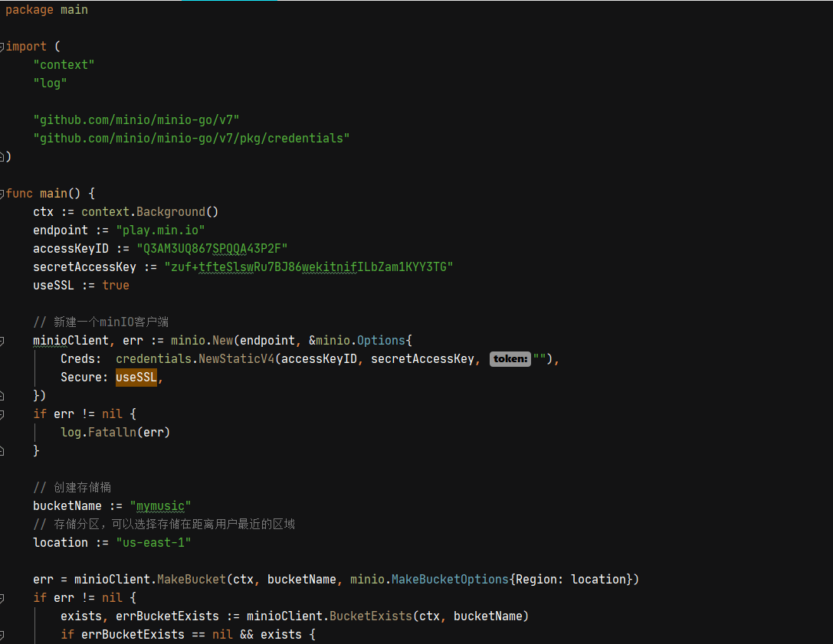Click the "play.min.io" endpoint string
Screen dimensions: 833x644
(x=160, y=230)
